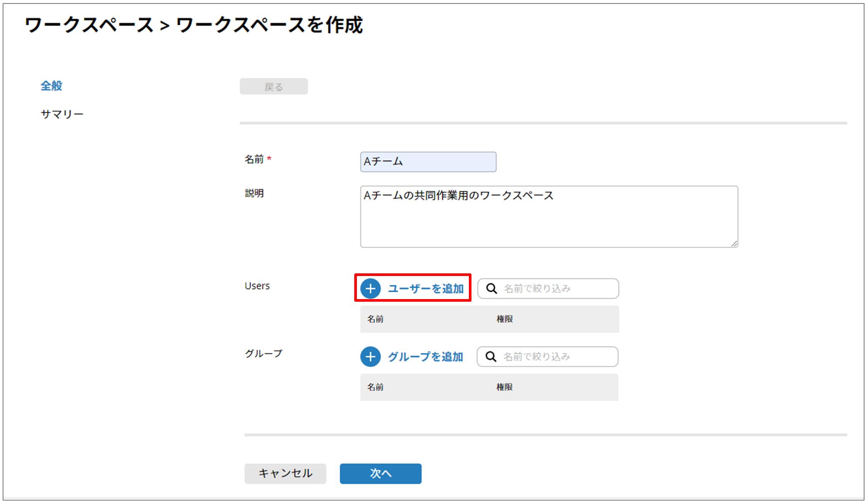Click the ユーザーを追加 link text

click(x=425, y=289)
